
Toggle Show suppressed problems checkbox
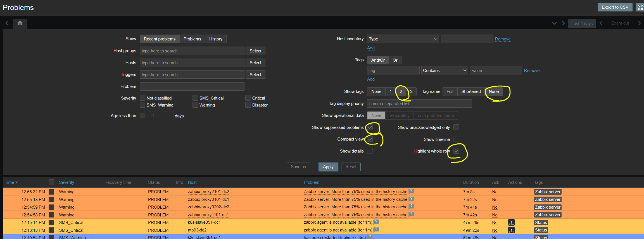pyautogui.click(x=370, y=127)
